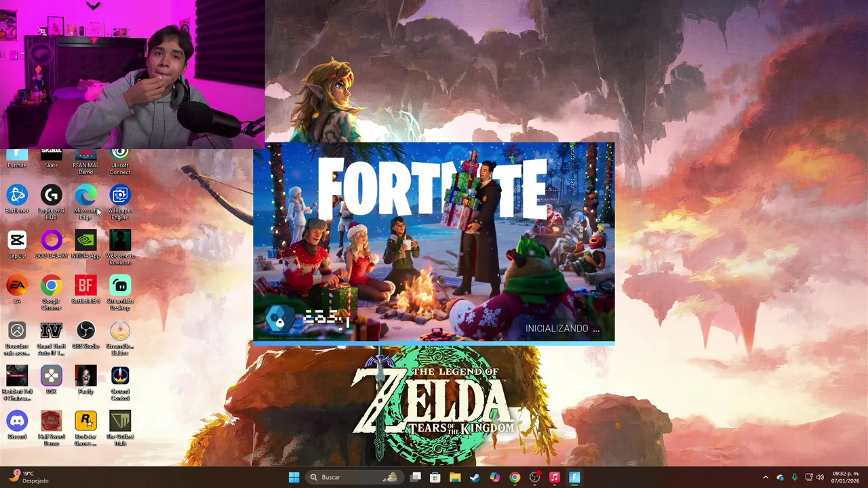Open Task View on the taskbar
868x488 pixels.
416,477
